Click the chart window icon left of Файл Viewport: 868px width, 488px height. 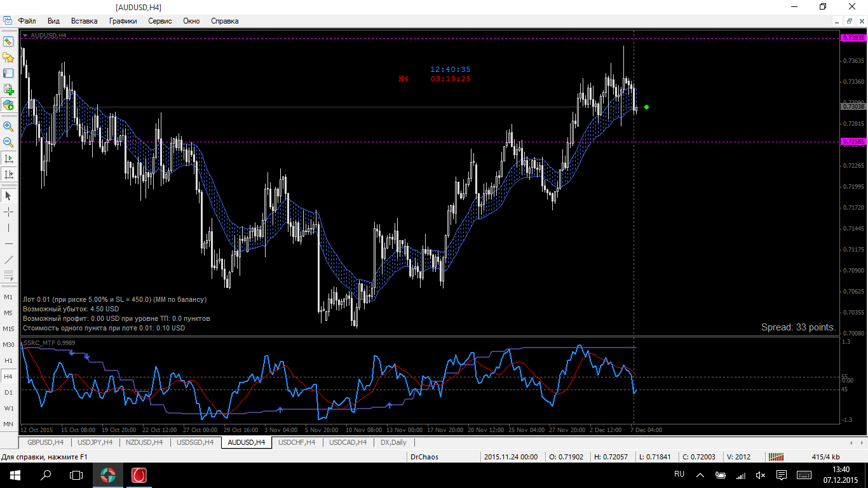pos(8,21)
